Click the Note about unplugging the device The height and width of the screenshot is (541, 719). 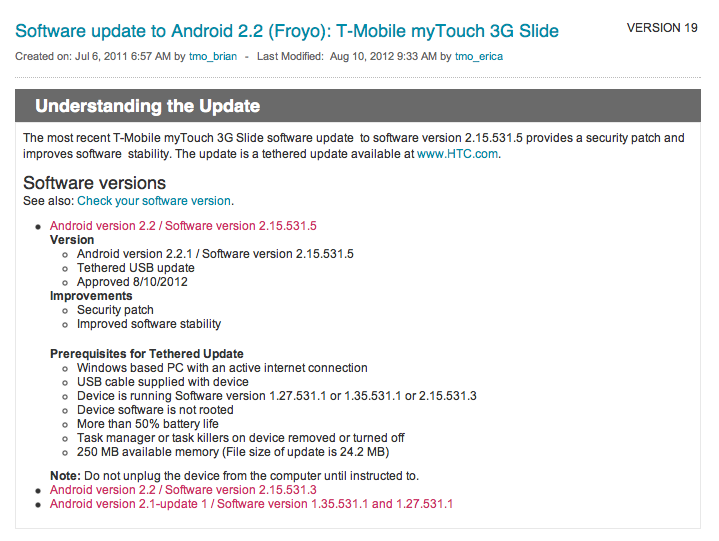234,475
